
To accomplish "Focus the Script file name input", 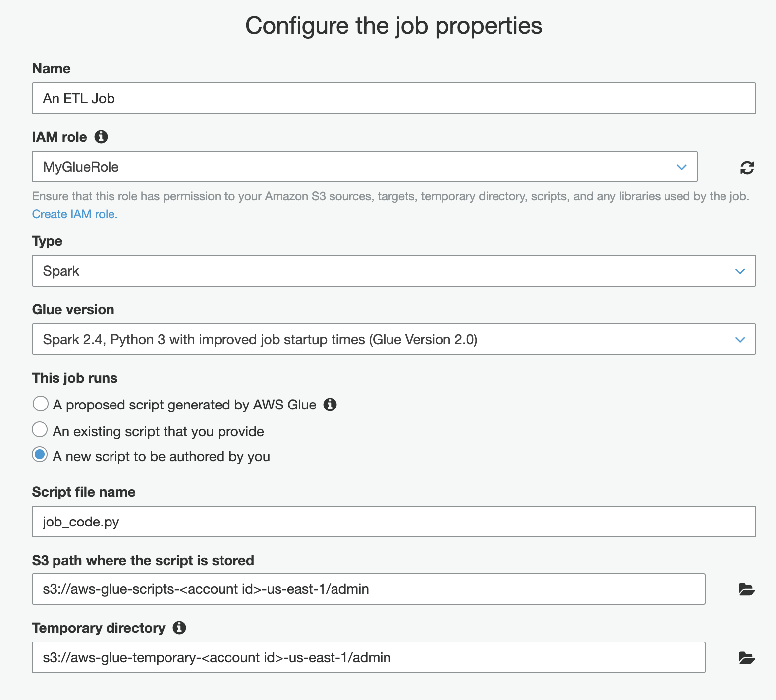I will [x=393, y=522].
